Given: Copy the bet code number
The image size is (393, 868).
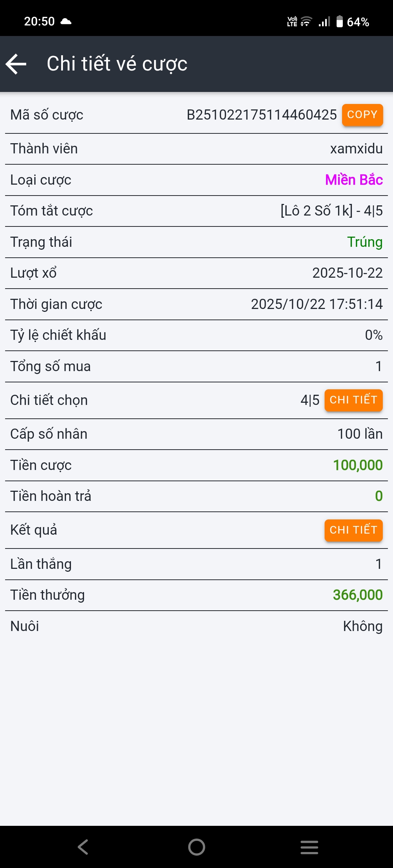Looking at the screenshot, I should tap(362, 115).
